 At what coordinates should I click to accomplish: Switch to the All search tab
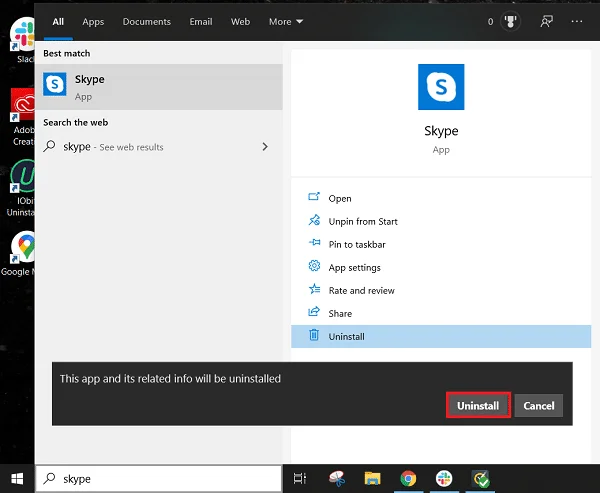coord(58,22)
